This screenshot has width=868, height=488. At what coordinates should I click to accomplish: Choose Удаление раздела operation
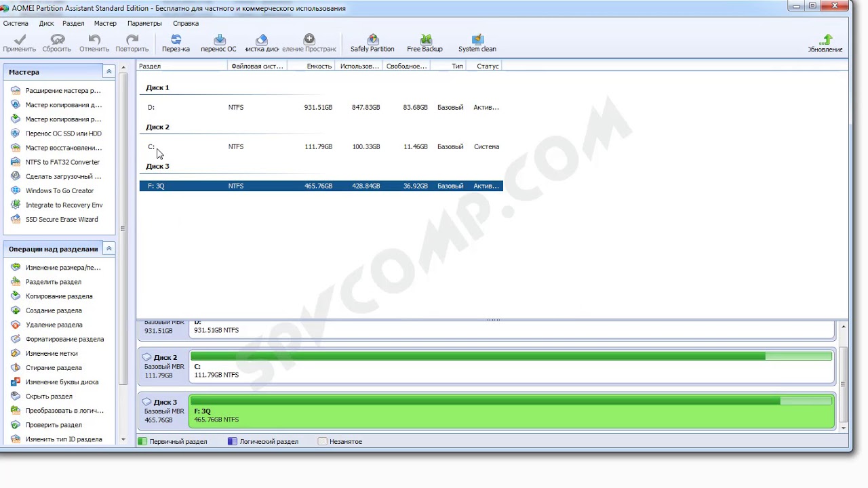click(46, 325)
